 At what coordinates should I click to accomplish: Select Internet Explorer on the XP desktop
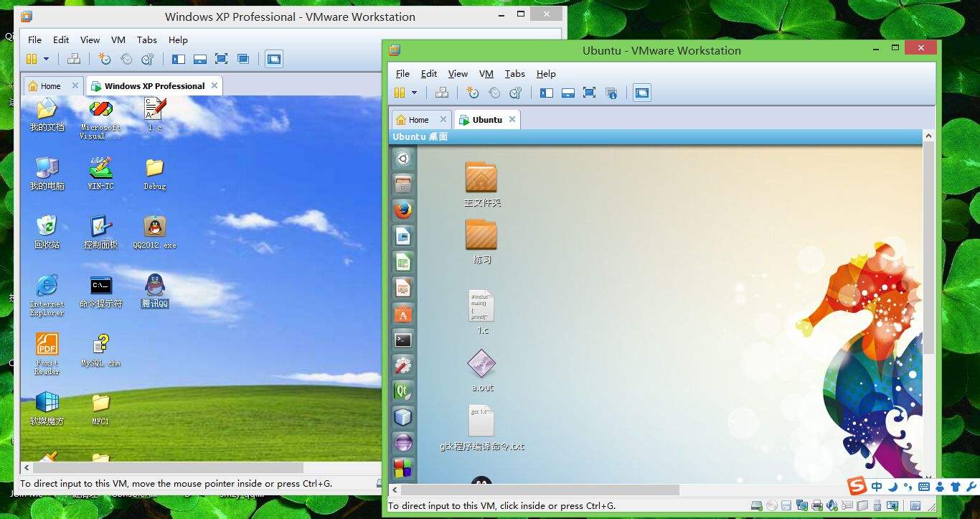[x=47, y=295]
